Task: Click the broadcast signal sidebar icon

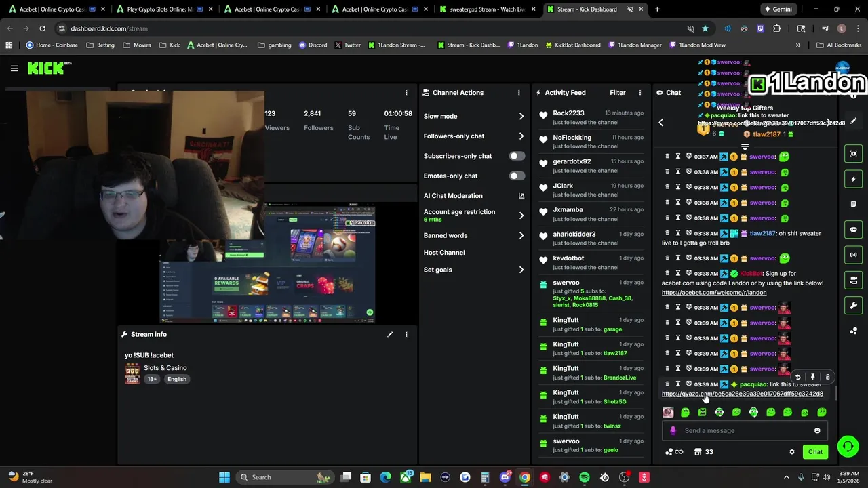Action: 853,255
